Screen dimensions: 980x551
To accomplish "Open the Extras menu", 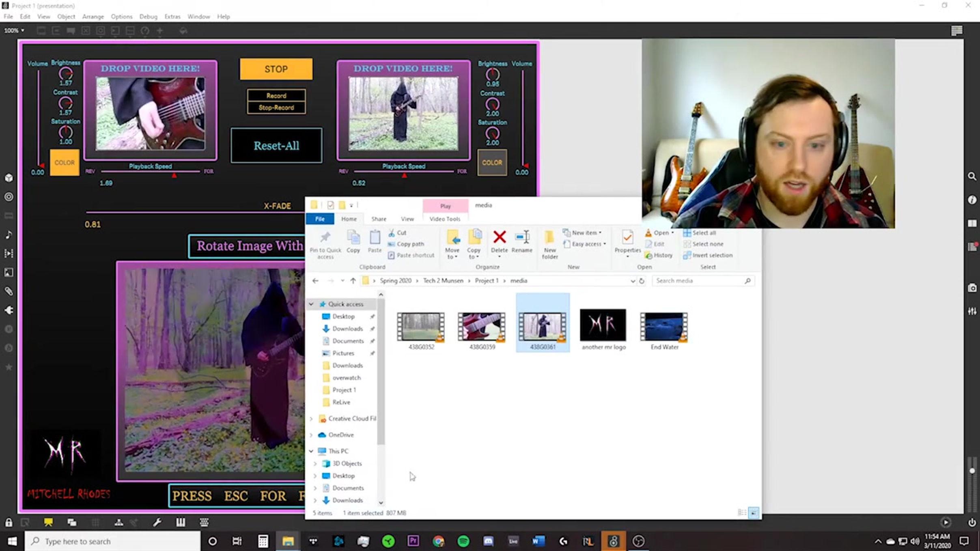I will pyautogui.click(x=172, y=17).
